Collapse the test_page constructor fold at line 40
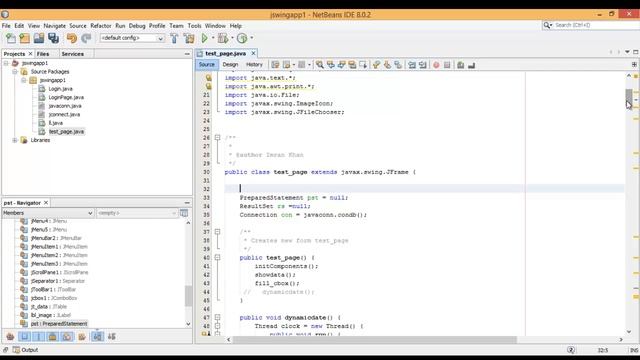640x360 pixels. tap(218, 258)
